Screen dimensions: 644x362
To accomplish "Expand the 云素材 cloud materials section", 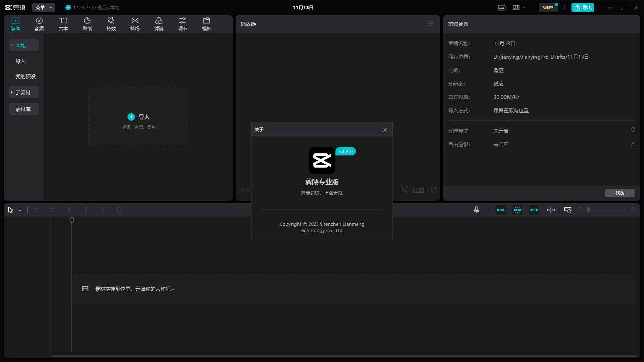I will pyautogui.click(x=24, y=92).
